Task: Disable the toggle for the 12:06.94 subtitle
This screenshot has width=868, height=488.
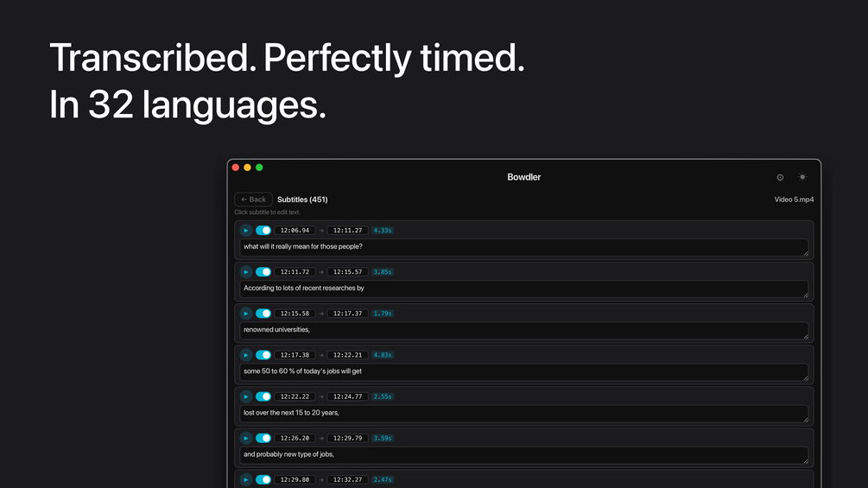Action: coord(263,230)
